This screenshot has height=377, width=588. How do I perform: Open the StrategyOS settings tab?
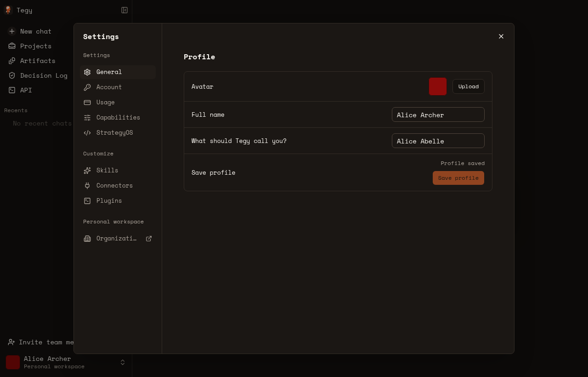click(x=118, y=133)
